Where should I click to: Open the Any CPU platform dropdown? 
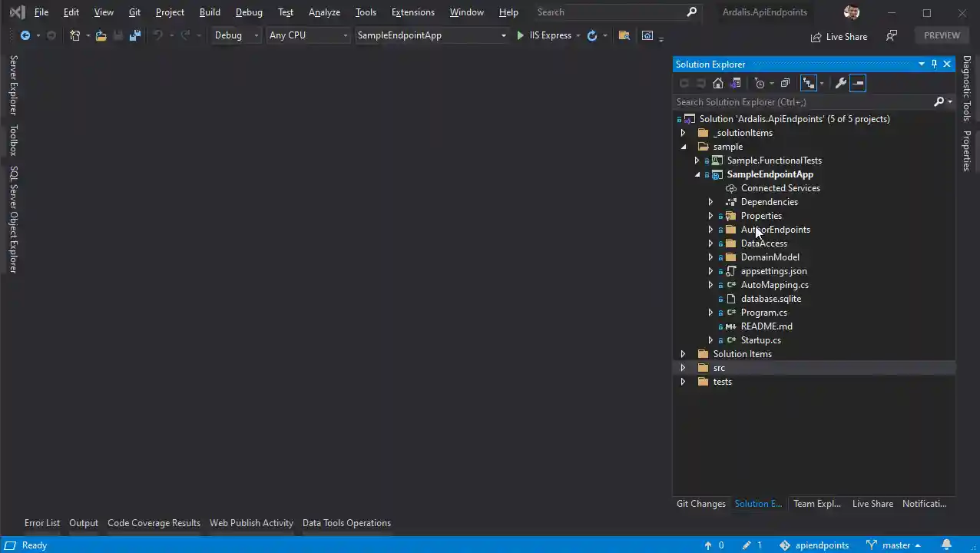click(309, 35)
